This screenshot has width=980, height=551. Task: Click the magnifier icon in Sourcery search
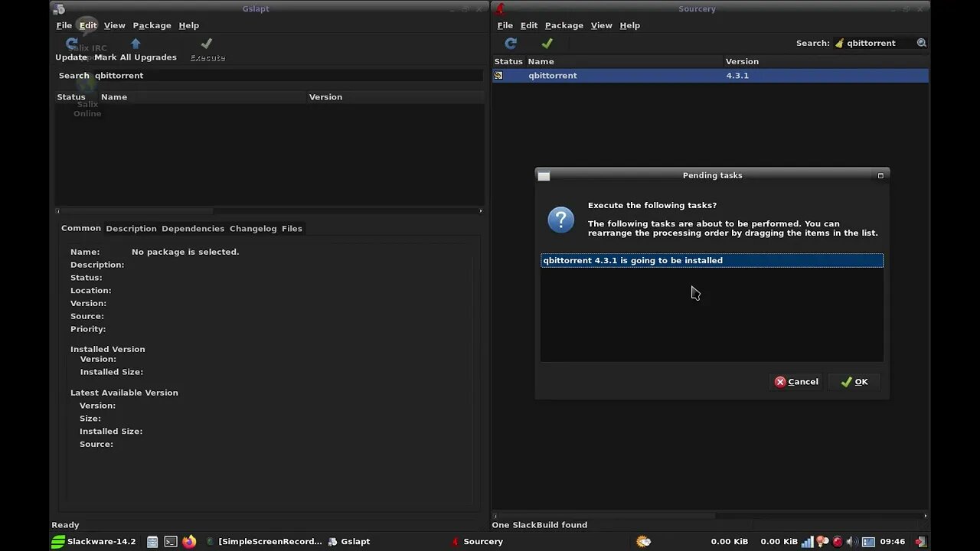pos(922,43)
